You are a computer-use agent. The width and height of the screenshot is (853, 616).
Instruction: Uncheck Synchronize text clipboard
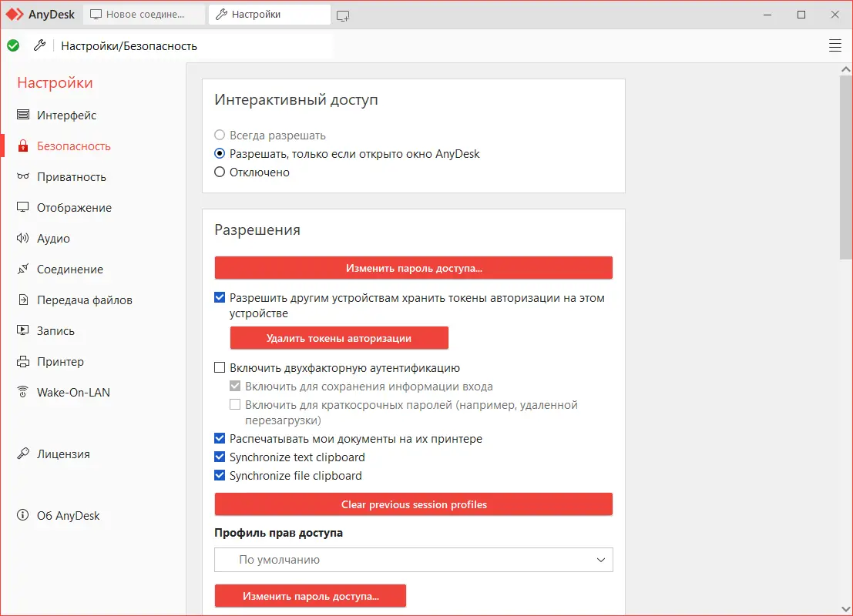coord(220,457)
